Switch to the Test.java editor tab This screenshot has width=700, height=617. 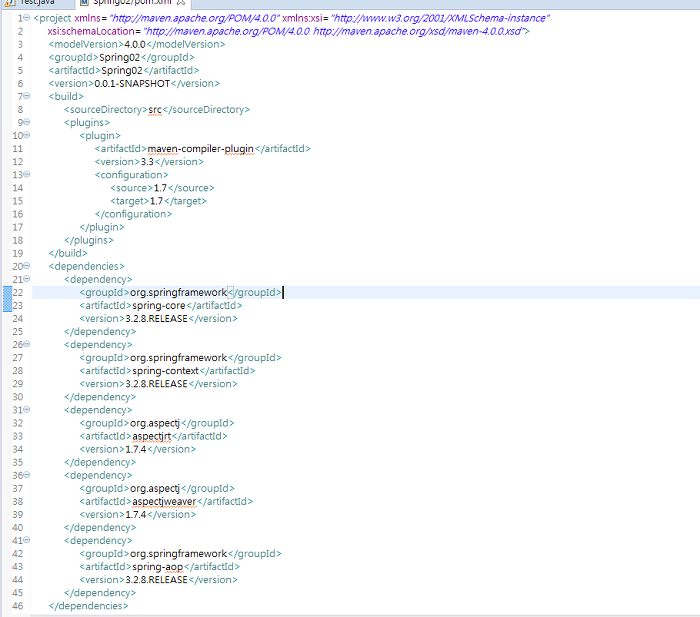pyautogui.click(x=38, y=3)
